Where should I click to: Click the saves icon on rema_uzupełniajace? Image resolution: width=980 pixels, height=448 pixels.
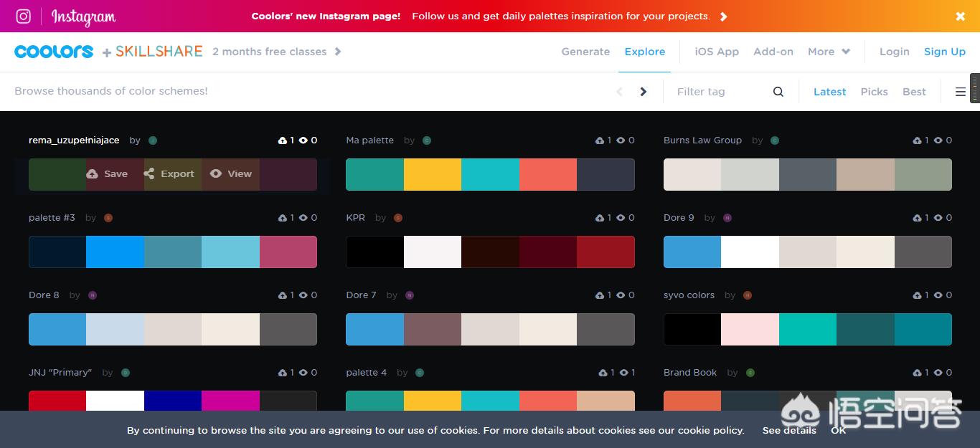[282, 140]
